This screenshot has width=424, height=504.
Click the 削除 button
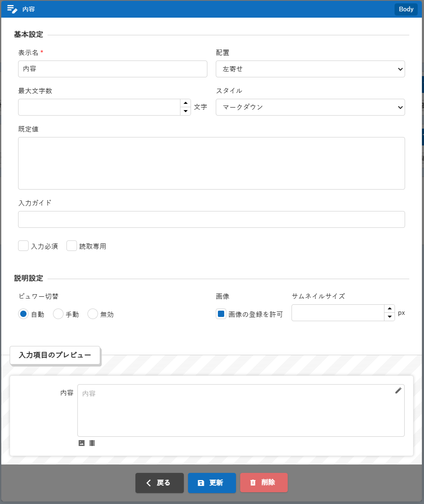[264, 483]
